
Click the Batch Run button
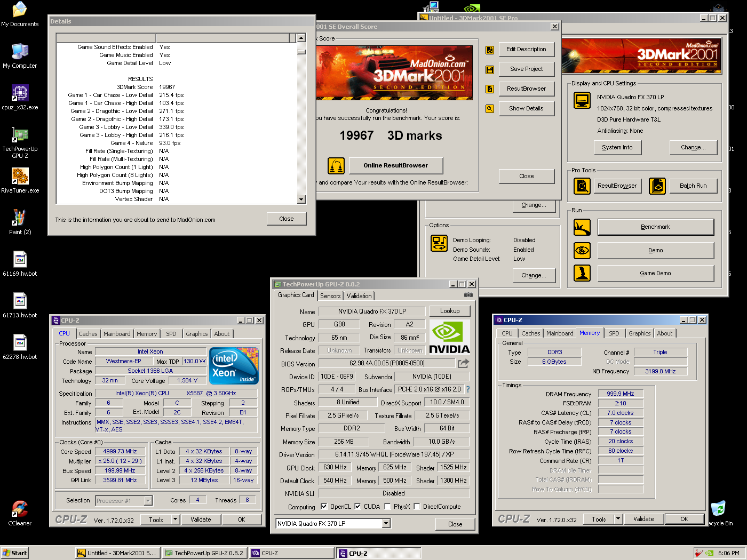[x=693, y=186]
